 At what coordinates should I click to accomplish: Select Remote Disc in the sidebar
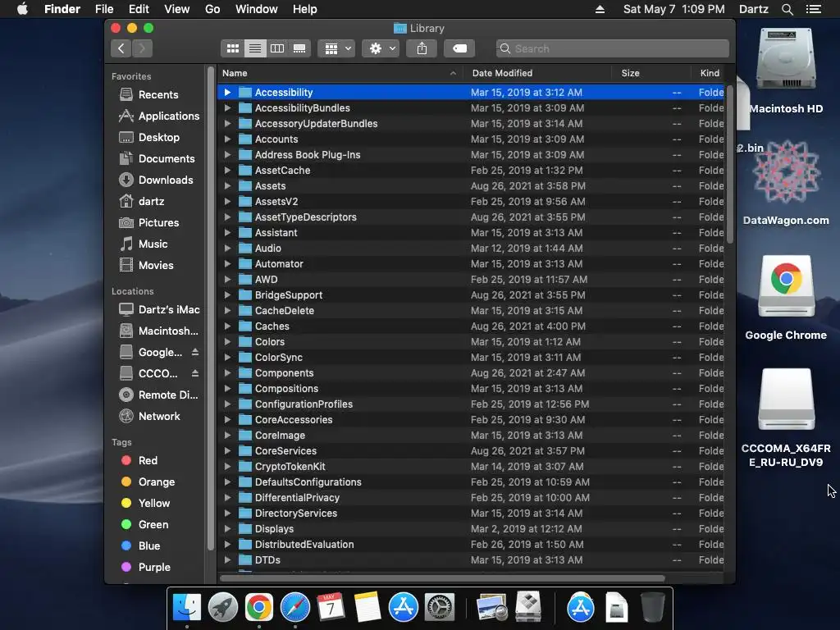(x=158, y=395)
